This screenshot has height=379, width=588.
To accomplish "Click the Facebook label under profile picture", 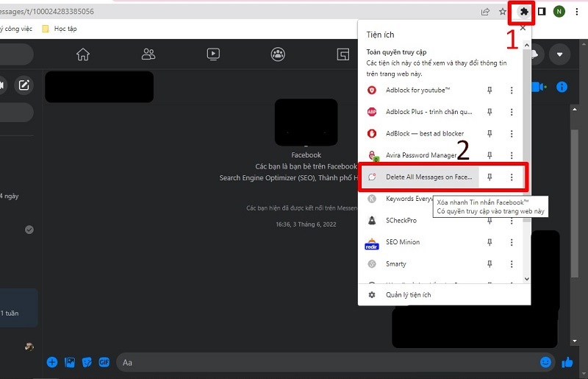I will tap(306, 155).
